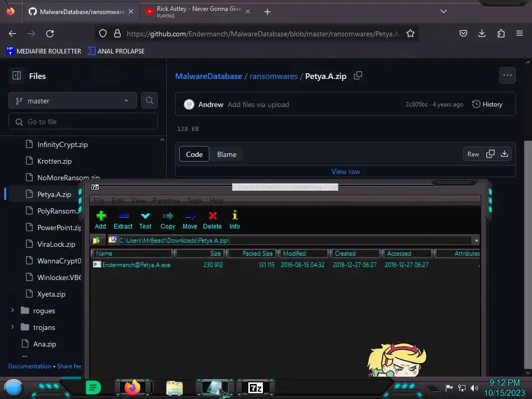The width and height of the screenshot is (532, 399).
Task: Open the Help menu in 7-Zip
Action: (x=217, y=201)
